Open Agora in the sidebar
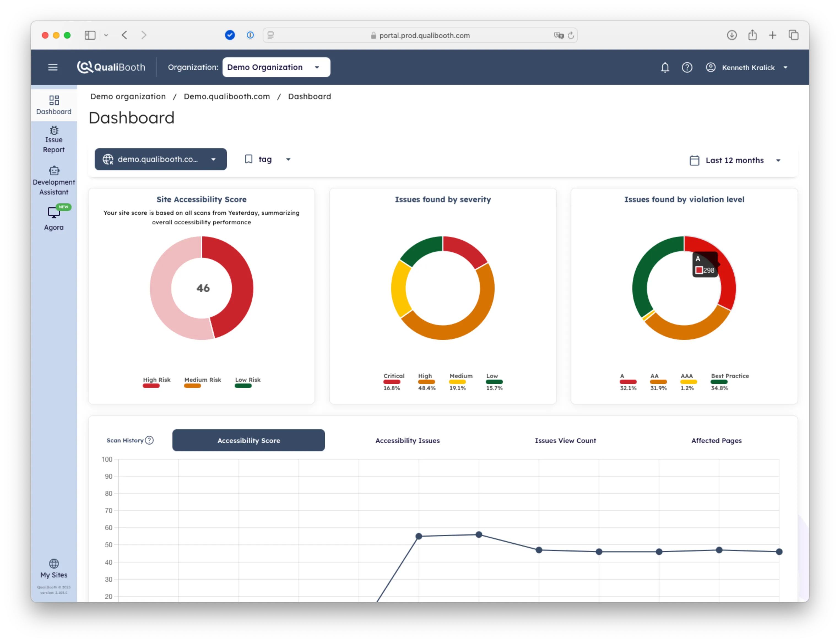 [54, 218]
